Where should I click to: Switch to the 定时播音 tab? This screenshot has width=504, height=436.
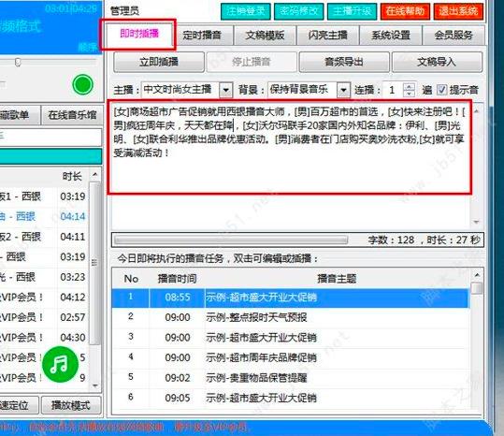[x=202, y=35]
